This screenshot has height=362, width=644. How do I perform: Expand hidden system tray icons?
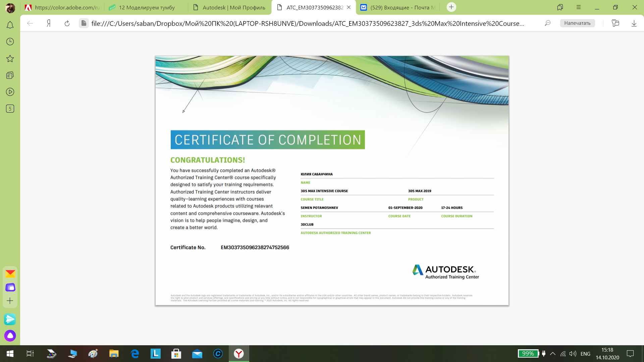point(553,354)
